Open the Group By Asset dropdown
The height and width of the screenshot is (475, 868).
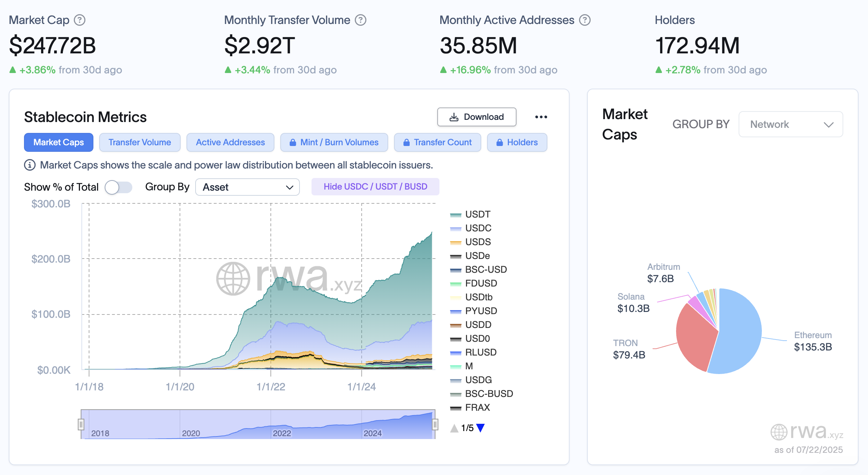pos(248,187)
